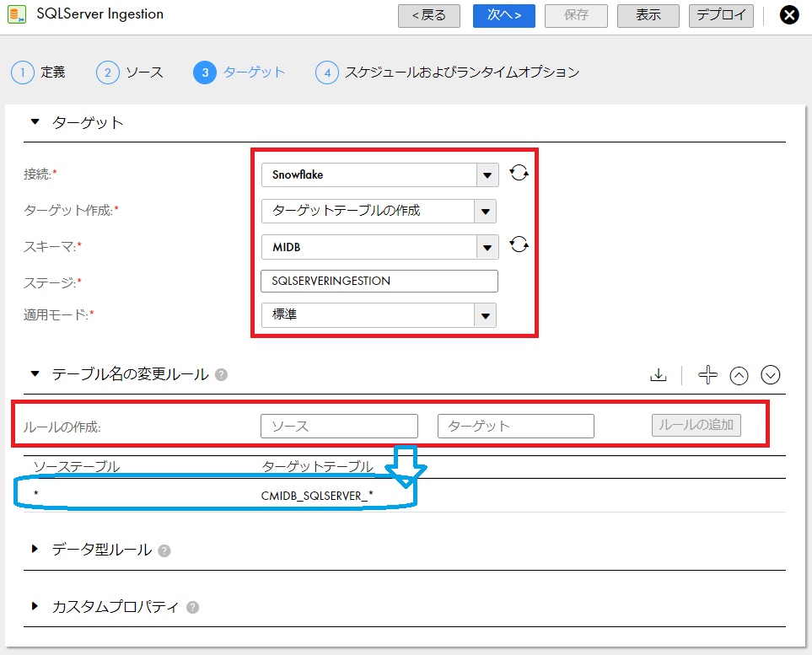Focus the ソース rule input field

(x=339, y=427)
